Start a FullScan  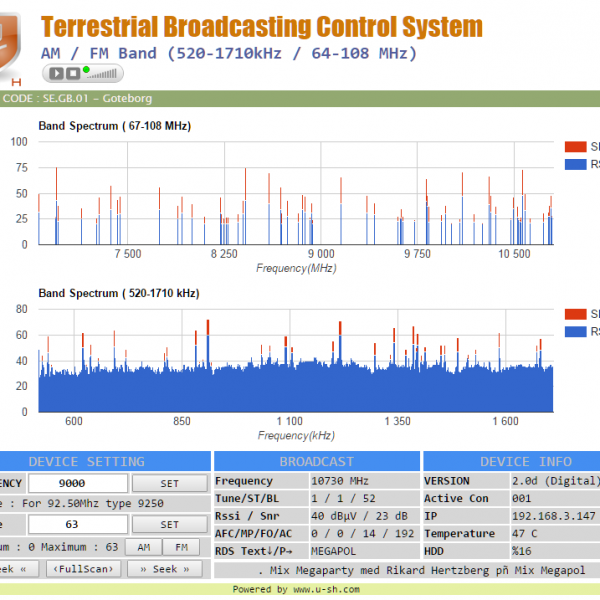point(83,569)
